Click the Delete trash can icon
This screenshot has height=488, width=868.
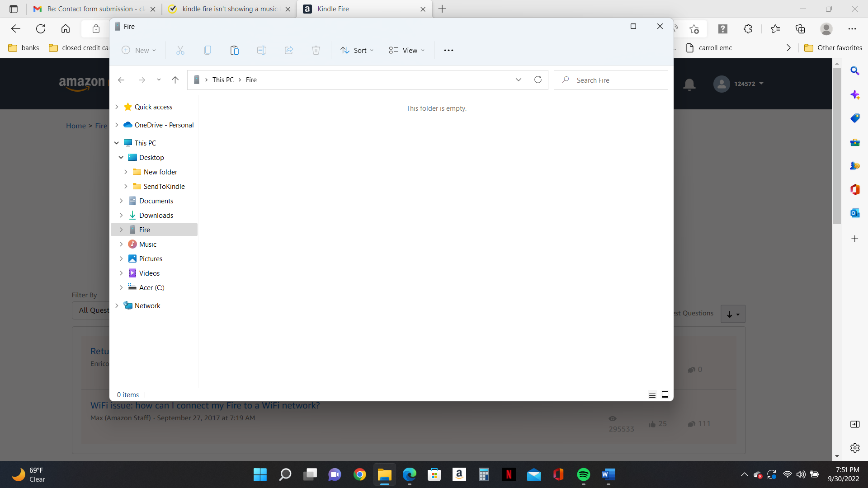(x=316, y=50)
